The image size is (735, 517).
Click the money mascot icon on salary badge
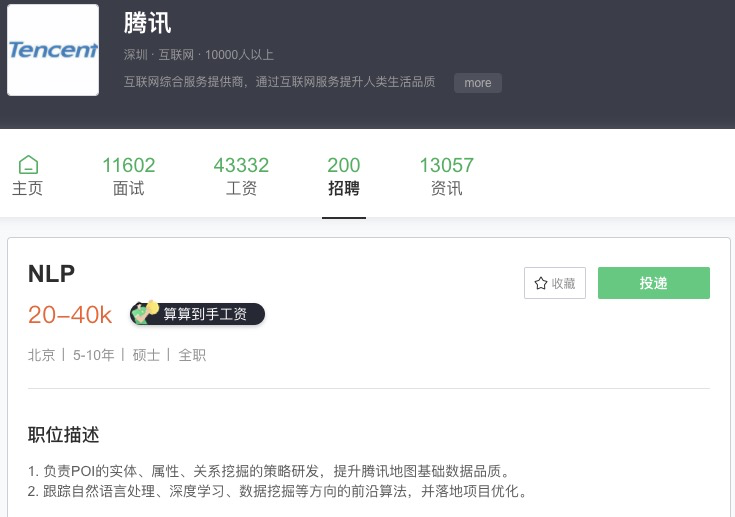[145, 313]
